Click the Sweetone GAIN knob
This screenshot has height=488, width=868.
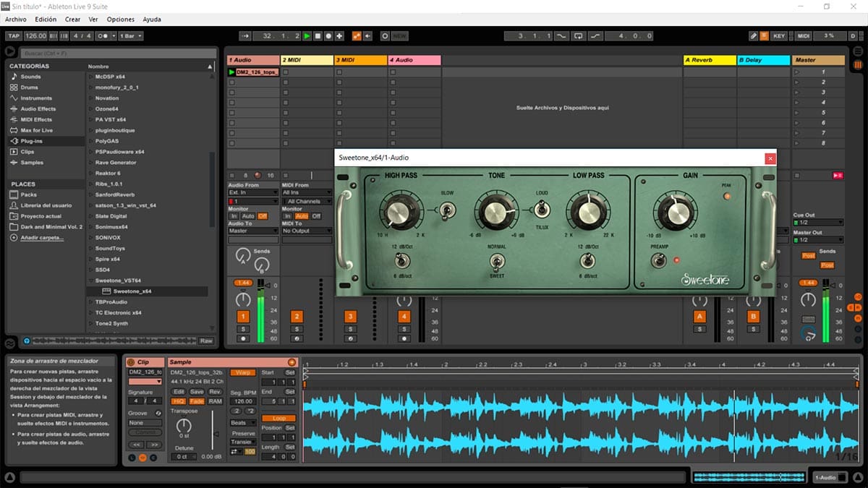pyautogui.click(x=676, y=212)
